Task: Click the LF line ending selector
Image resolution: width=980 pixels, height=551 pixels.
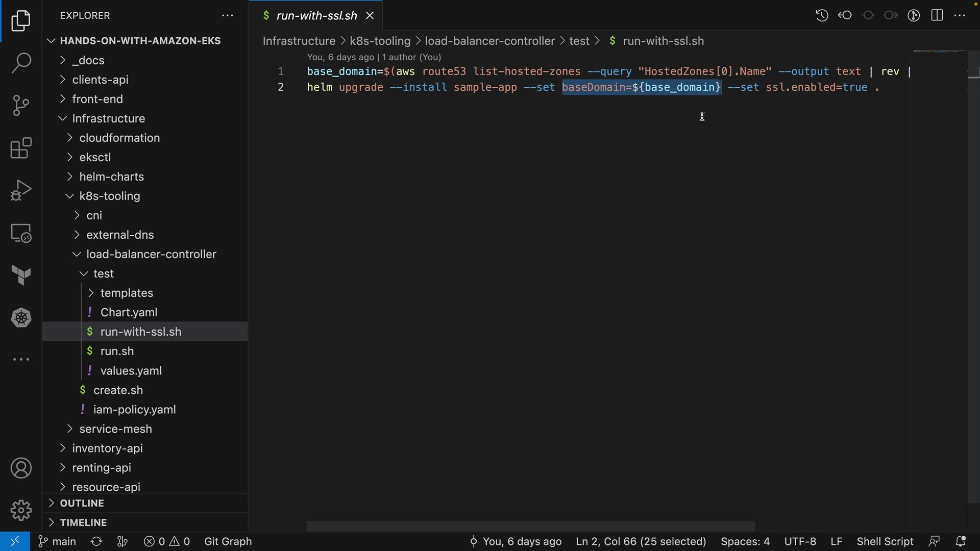Action: pos(836,541)
